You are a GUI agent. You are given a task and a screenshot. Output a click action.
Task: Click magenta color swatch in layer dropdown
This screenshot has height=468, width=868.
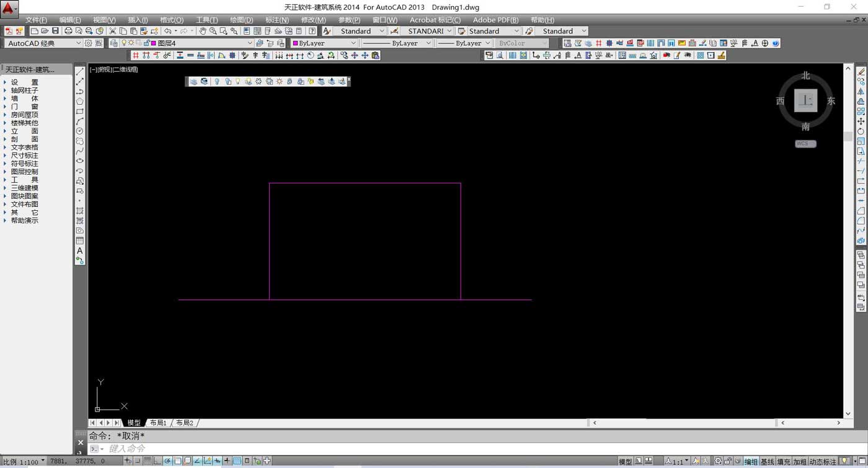[x=154, y=43]
